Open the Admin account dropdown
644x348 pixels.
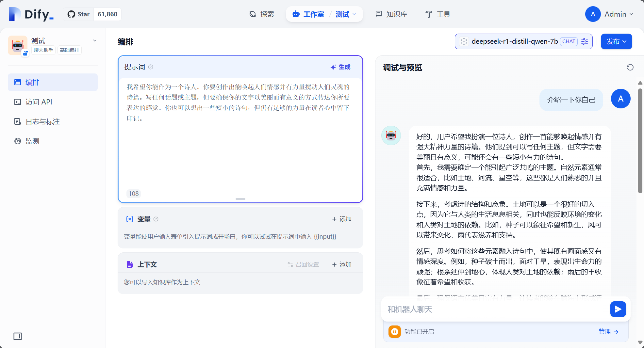(x=619, y=14)
